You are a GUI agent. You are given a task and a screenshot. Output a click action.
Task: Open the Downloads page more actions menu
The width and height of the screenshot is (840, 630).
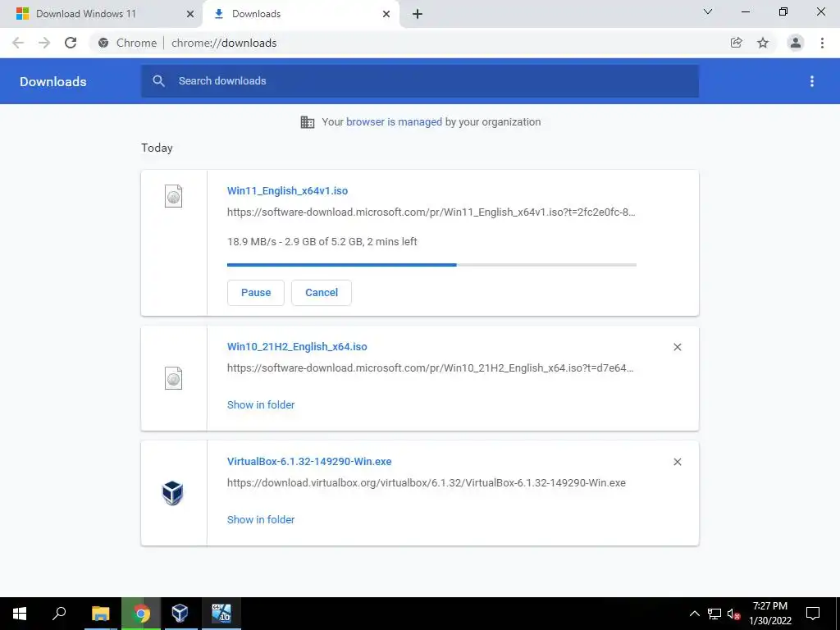point(812,81)
